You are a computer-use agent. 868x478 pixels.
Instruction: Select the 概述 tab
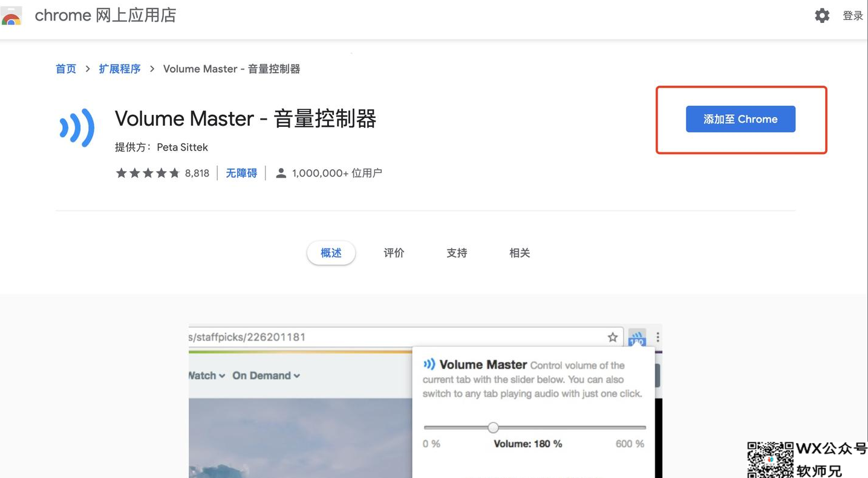331,253
